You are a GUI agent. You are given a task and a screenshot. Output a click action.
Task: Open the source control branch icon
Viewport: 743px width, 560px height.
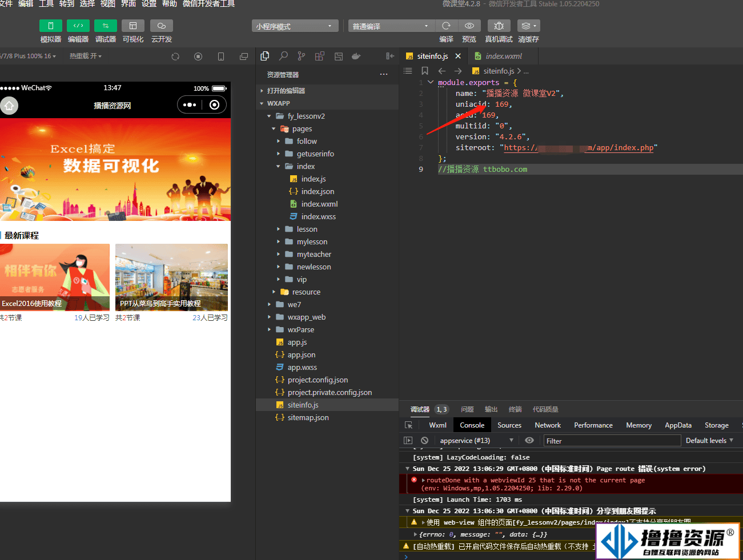tap(302, 56)
